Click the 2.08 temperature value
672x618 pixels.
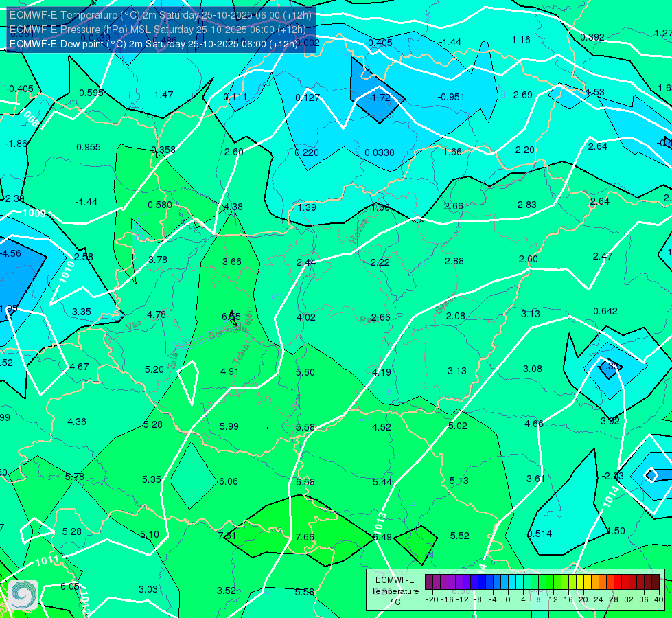(456, 316)
